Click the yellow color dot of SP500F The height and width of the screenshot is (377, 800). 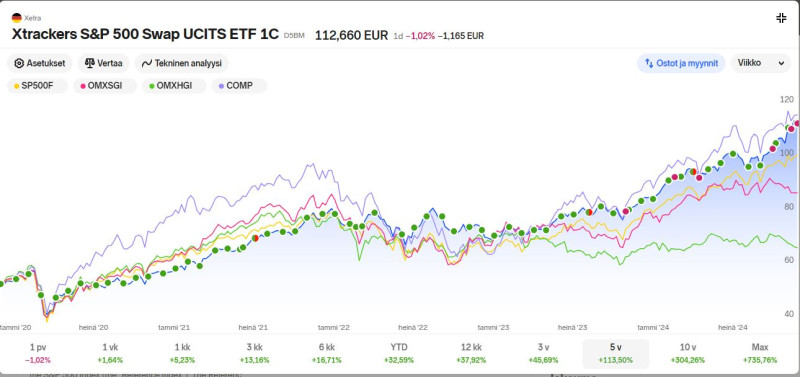pos(16,86)
